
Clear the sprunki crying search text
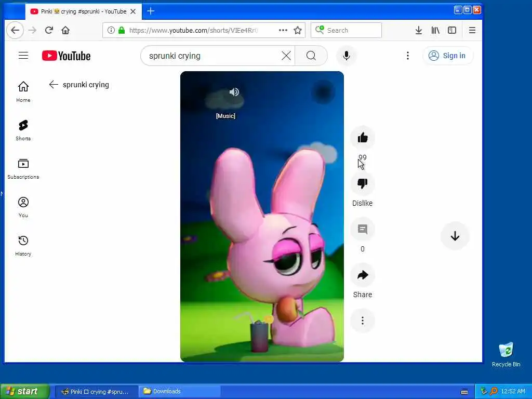[x=286, y=55]
